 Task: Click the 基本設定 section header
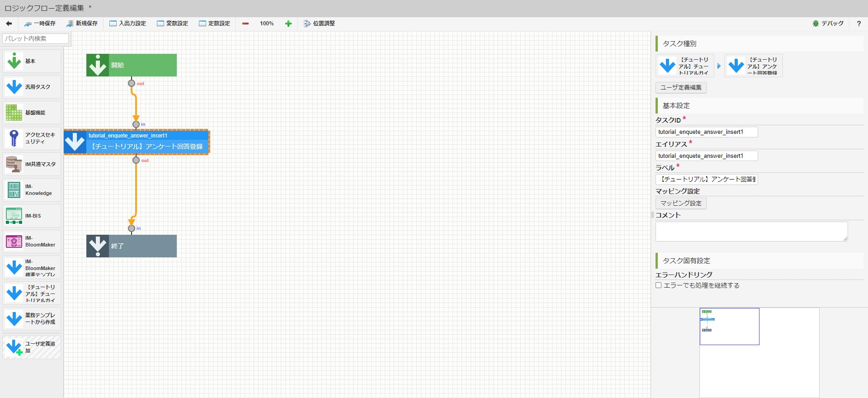coord(759,106)
